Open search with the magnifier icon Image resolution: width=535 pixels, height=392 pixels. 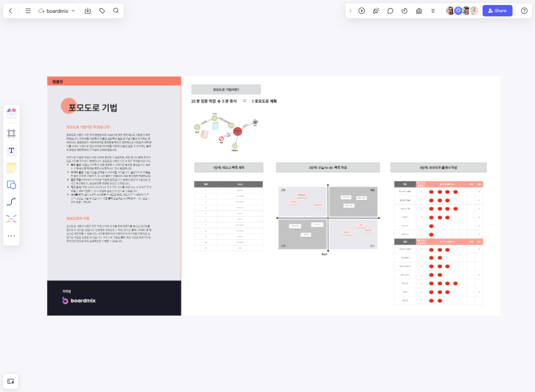116,11
